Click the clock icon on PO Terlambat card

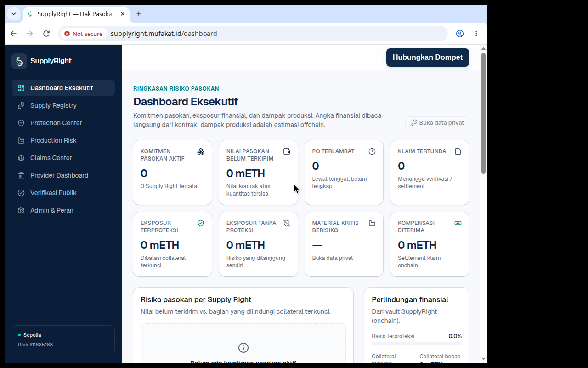tap(372, 151)
